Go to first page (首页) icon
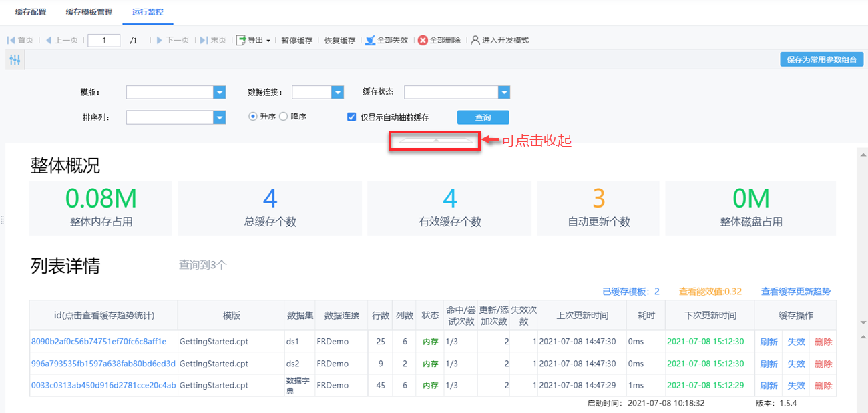The height and width of the screenshot is (413, 868). tap(11, 40)
